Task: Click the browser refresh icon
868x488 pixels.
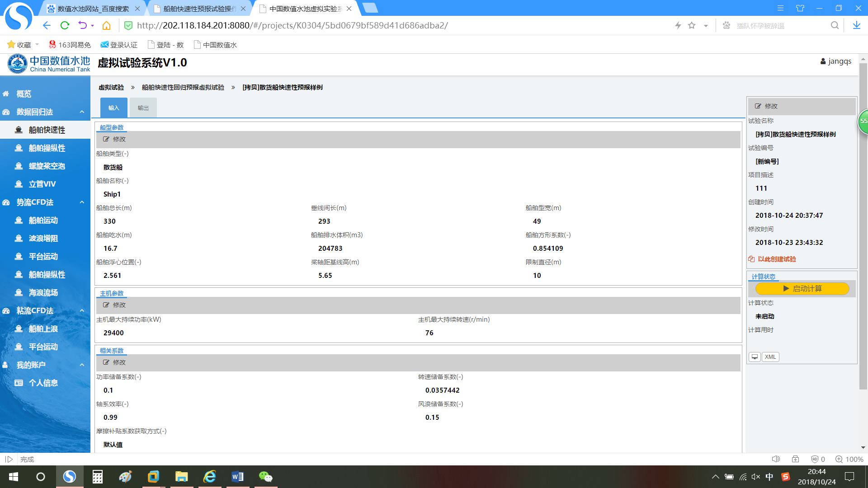Action: point(65,25)
